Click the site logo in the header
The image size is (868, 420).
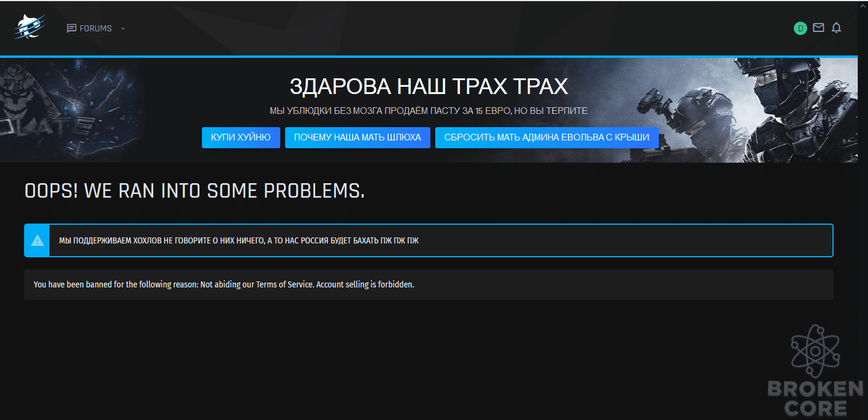pos(30,28)
